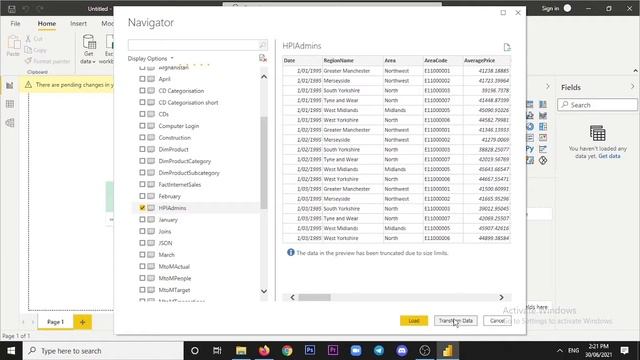Image resolution: width=640 pixels, height=360 pixels.
Task: Click the taskbar search box
Action: pos(103,351)
